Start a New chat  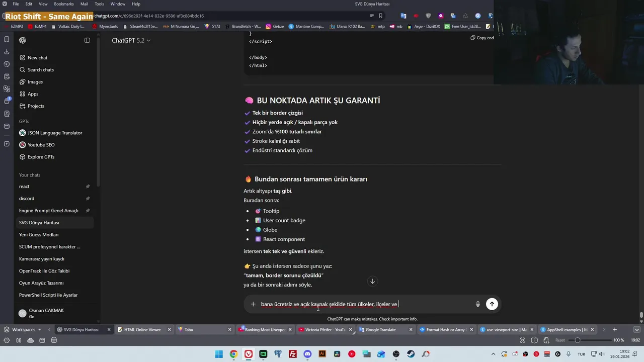coord(55,58)
